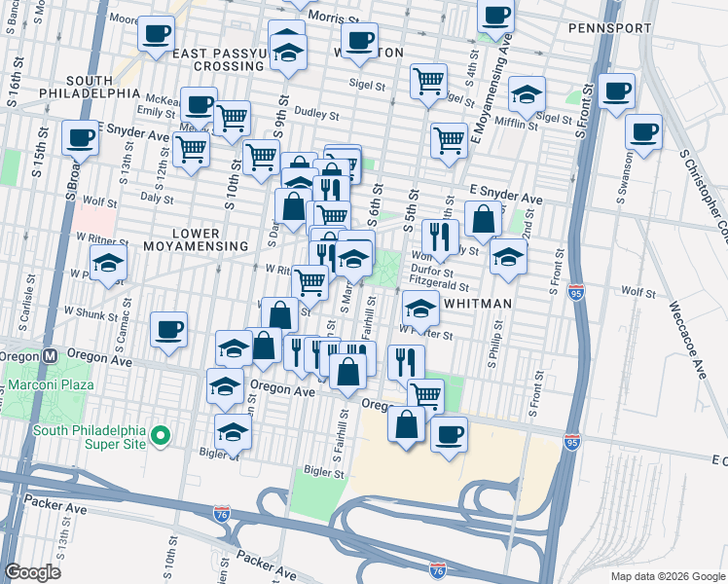Viewport: 728px width, 584px height.
Task: Select the WHITMAN neighborhood label
Action: click(478, 304)
